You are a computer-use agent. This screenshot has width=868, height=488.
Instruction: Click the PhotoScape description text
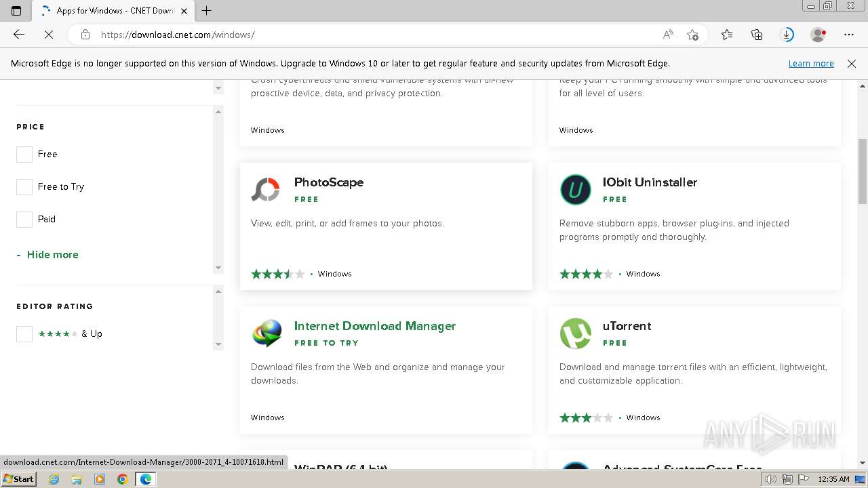[x=347, y=223]
